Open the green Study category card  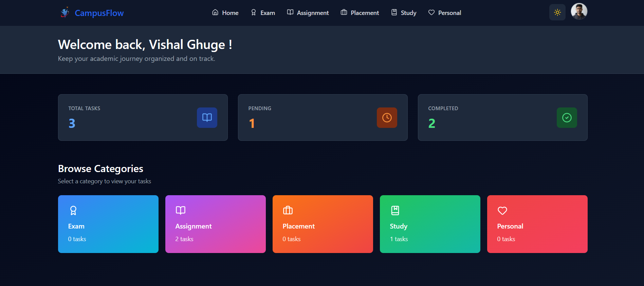(430, 224)
